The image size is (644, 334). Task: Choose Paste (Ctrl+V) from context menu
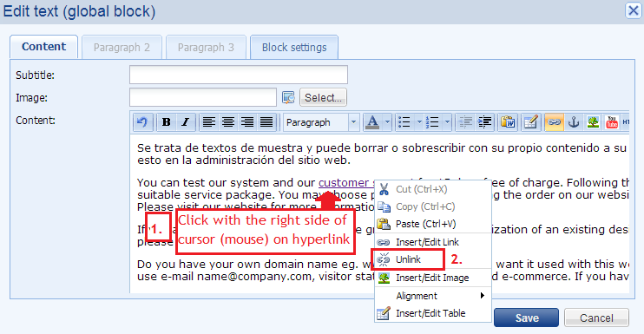point(433,224)
